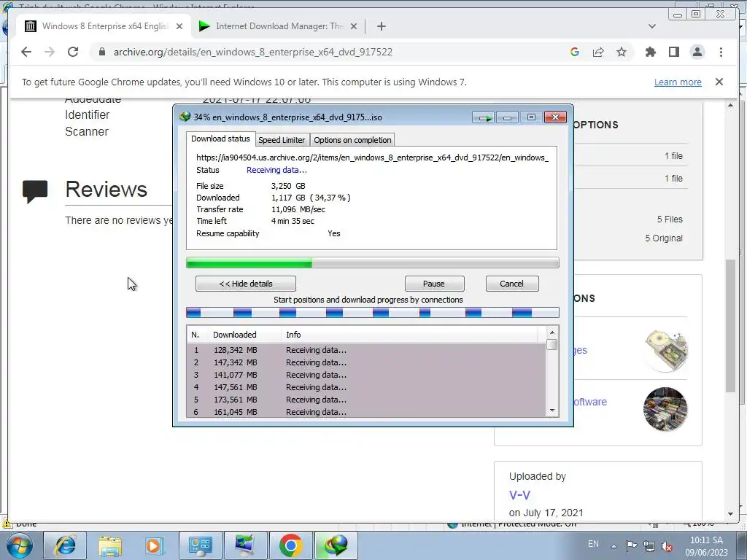Open the Windows Start menu
Viewport: 747px width, 560px height.
pos(19,545)
